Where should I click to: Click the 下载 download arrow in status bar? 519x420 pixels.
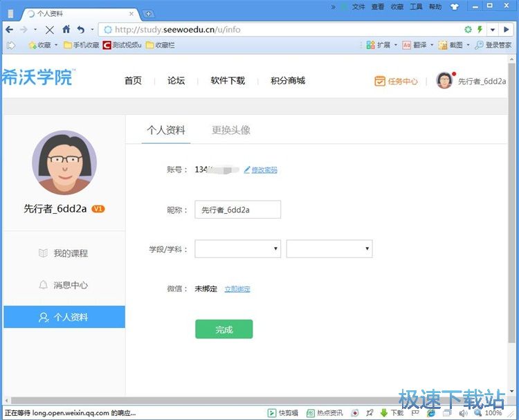pos(383,413)
